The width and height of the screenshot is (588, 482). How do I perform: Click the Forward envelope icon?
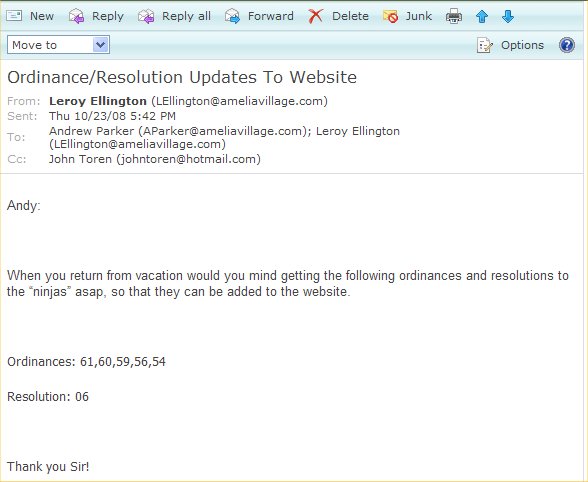click(x=232, y=16)
